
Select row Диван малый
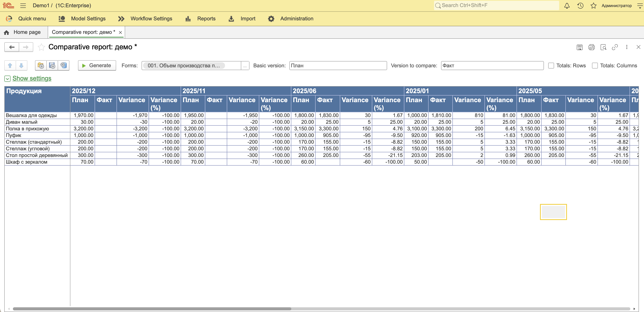38,122
